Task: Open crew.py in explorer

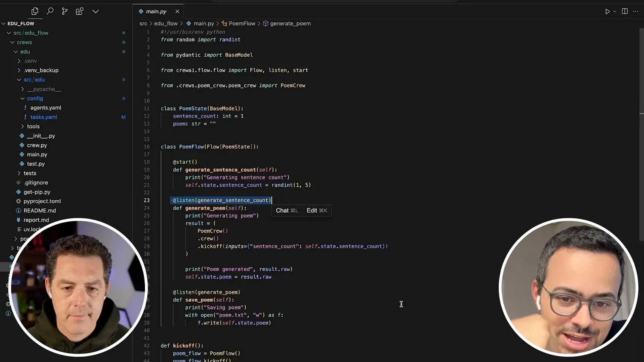Action: pos(37,145)
